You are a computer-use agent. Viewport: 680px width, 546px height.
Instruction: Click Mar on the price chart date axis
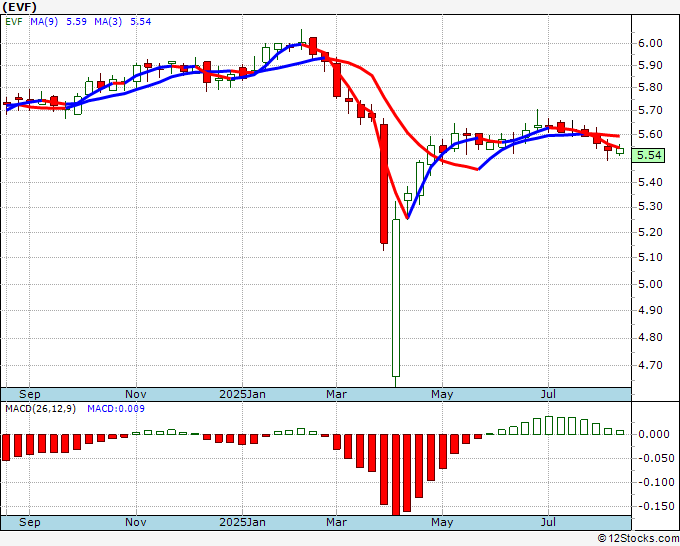pos(337,394)
